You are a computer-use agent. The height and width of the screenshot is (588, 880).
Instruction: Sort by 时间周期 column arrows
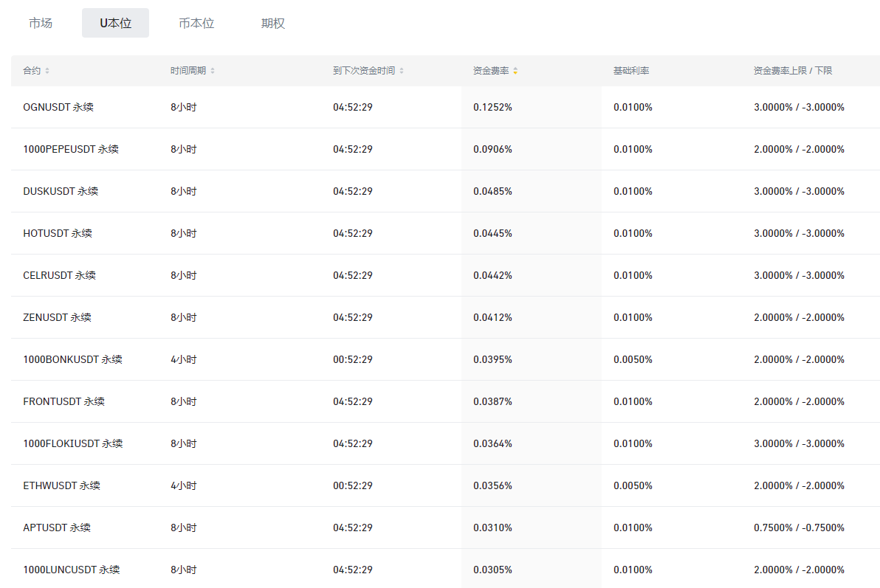[213, 71]
